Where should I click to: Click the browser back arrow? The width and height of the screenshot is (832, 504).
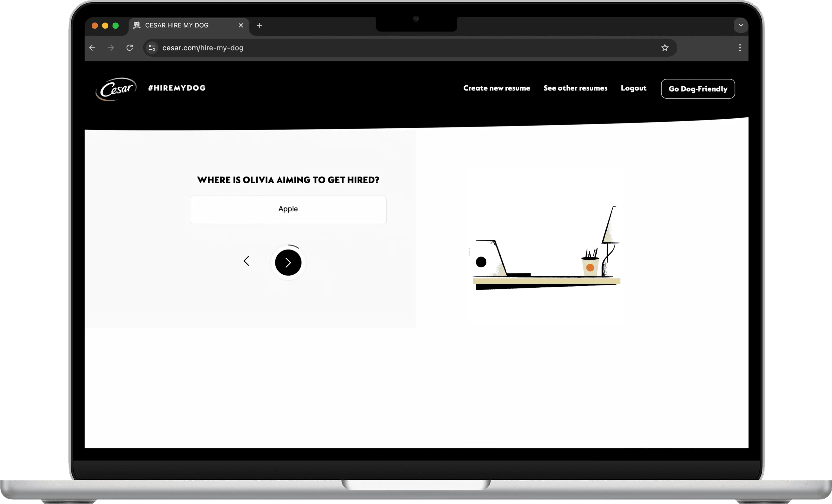coord(92,48)
